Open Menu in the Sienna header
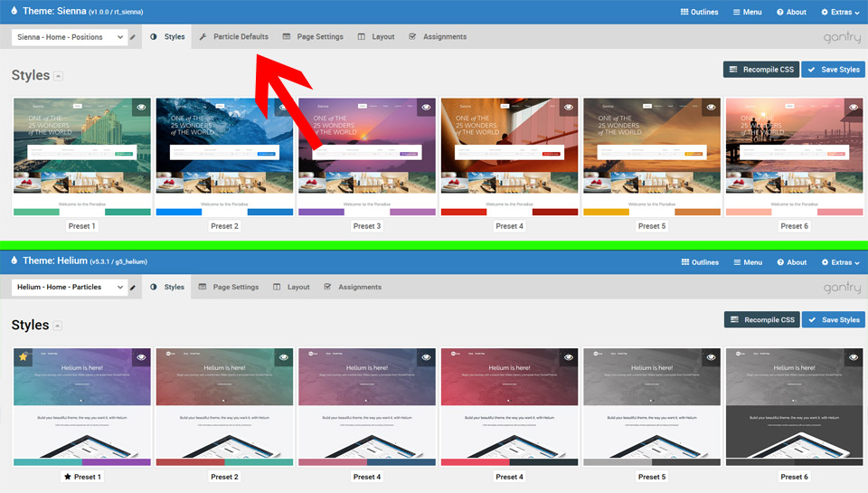The width and height of the screenshot is (868, 493). coord(748,12)
